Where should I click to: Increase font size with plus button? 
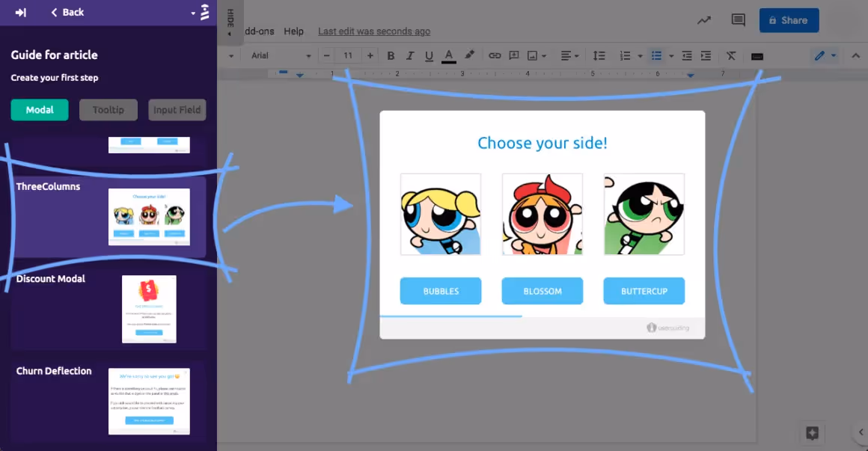(x=370, y=55)
